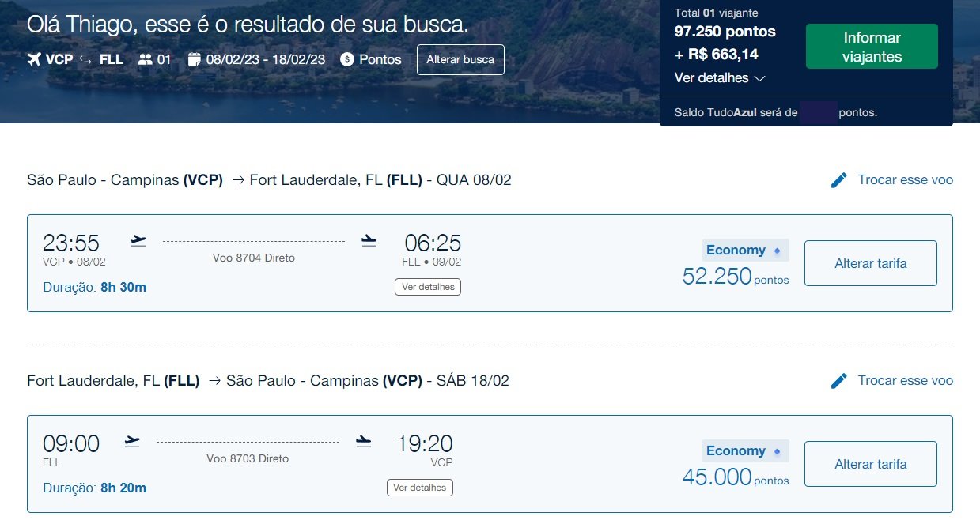Expand Ver detalhes in the total summary
The image size is (980, 524).
click(x=720, y=78)
